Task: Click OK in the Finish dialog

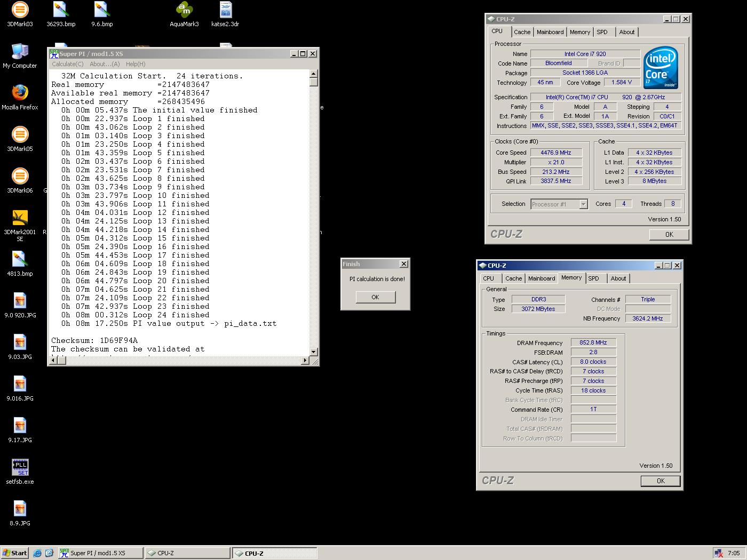Action: [x=376, y=297]
